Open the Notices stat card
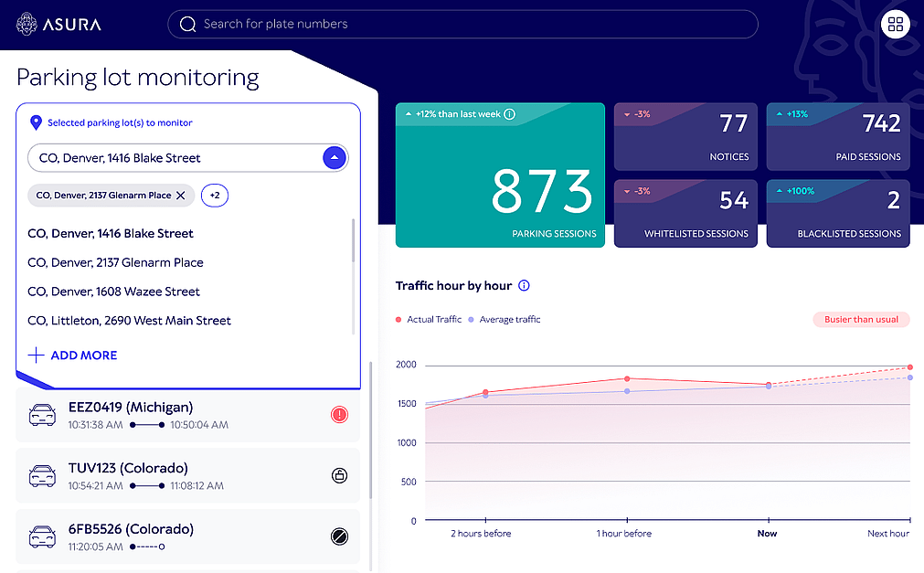 (685, 136)
